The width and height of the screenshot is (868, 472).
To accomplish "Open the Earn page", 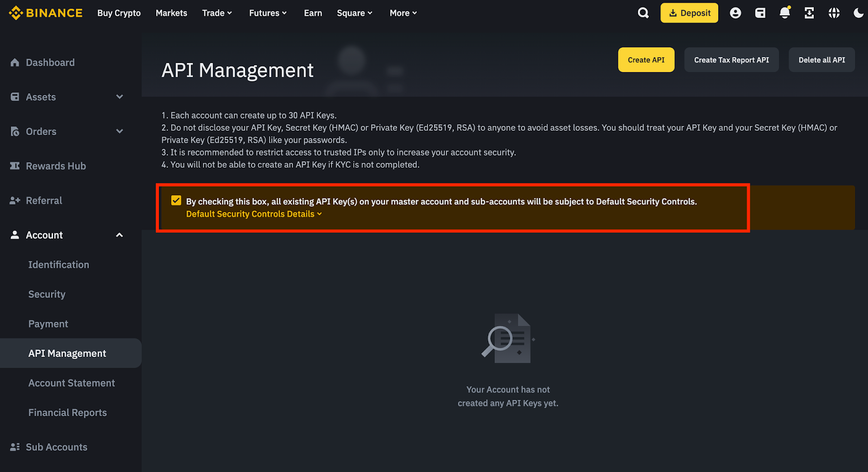I will coord(313,13).
